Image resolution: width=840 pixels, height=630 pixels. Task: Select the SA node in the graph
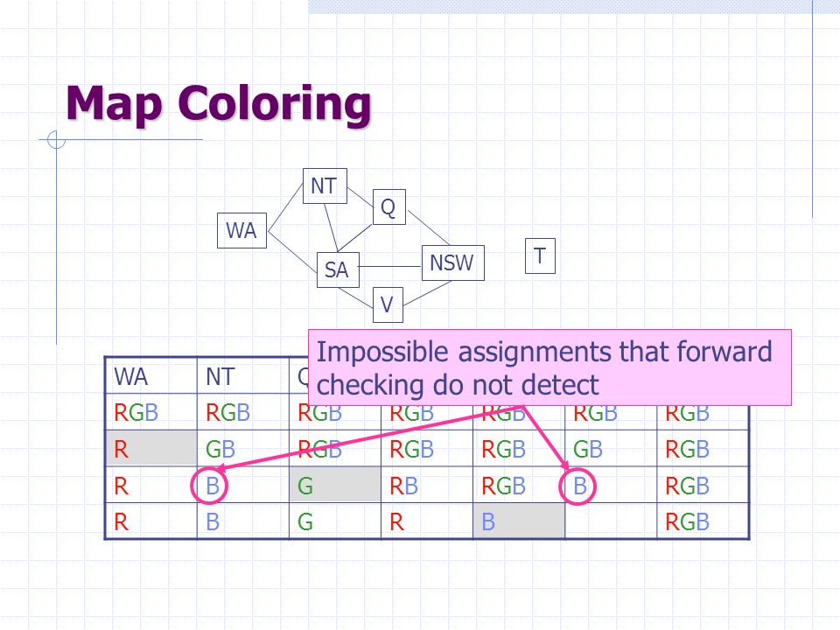pos(338,269)
